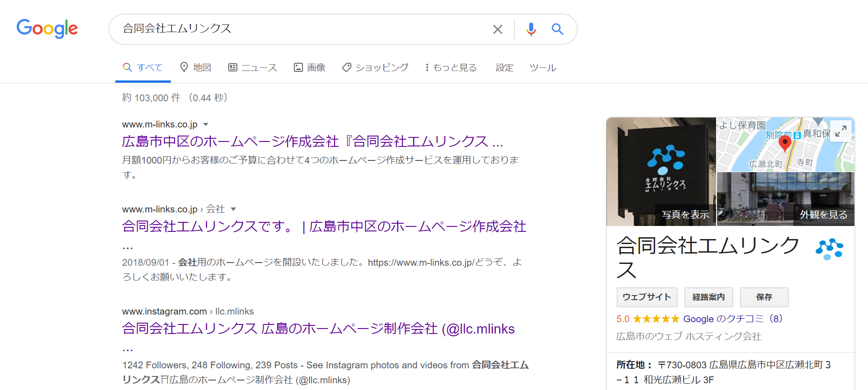Open result 広島市中区のホームページ作成会社『合同会社エムリンクス
This screenshot has height=390, width=868.
[312, 141]
